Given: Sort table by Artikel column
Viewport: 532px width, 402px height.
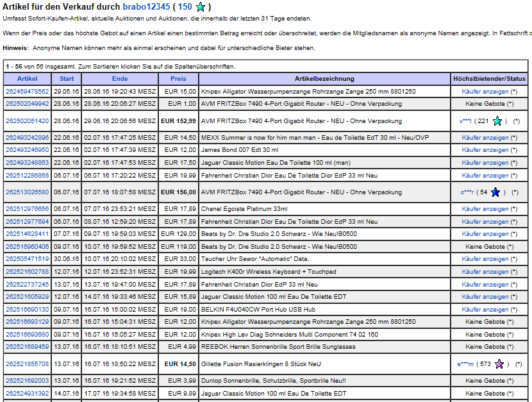Looking at the screenshot, I should [27, 79].
